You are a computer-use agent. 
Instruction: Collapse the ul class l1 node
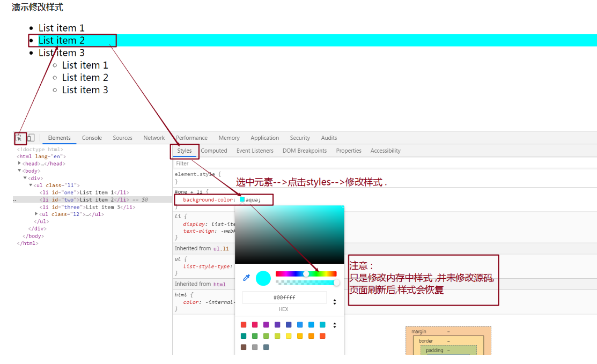(x=31, y=185)
